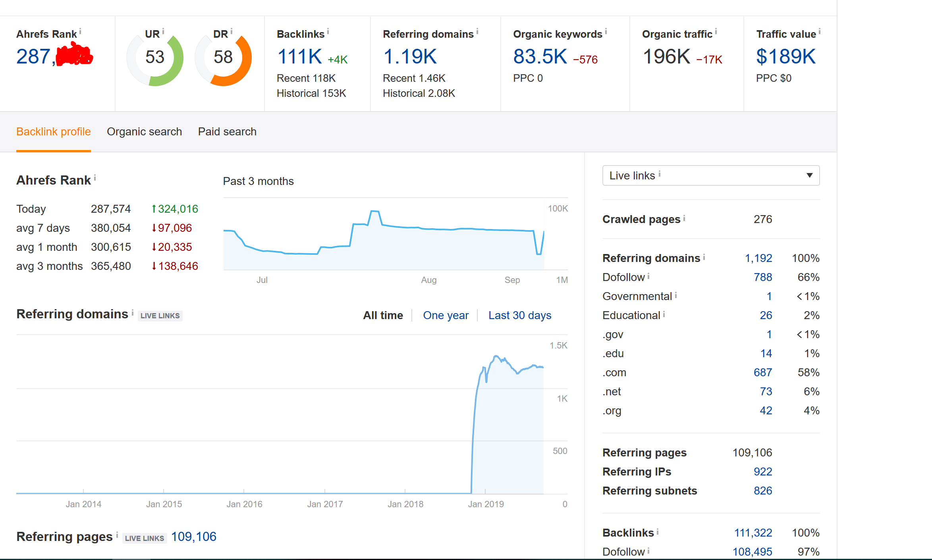Screen dimensions: 932x560
Task: Show the UR info tooltip icon
Action: point(163,31)
